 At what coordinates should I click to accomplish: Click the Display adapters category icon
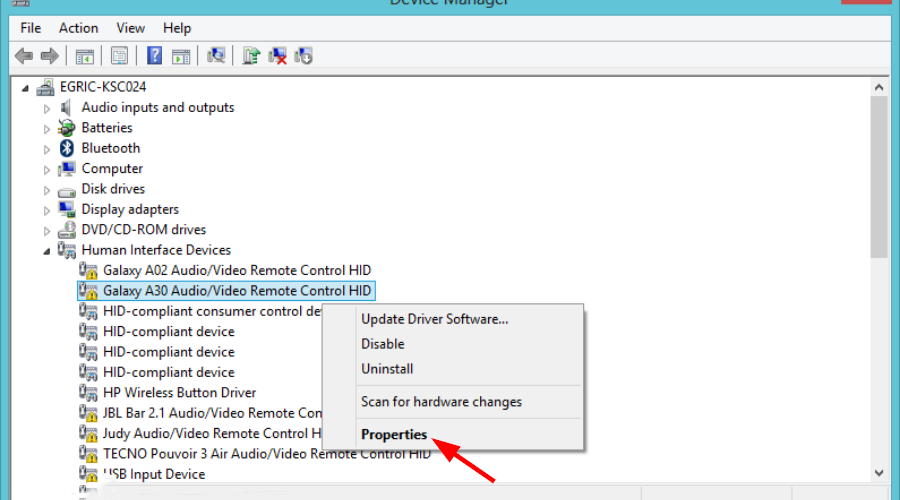(67, 210)
